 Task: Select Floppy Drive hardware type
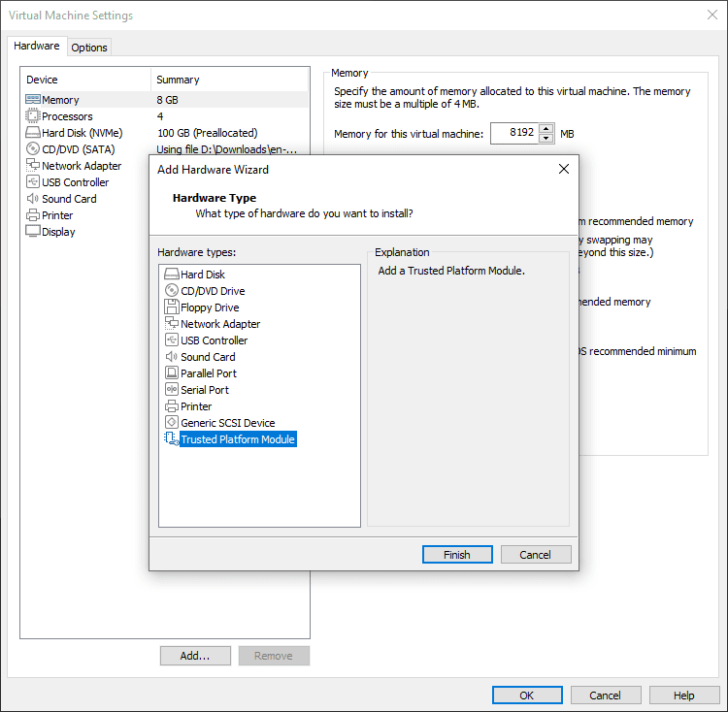pyautogui.click(x=210, y=307)
